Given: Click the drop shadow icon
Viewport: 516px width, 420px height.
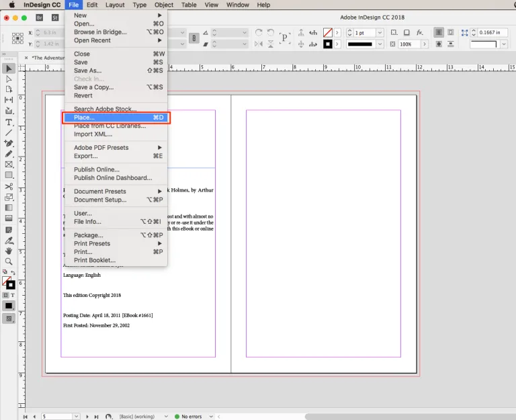Looking at the screenshot, I should tap(406, 32).
